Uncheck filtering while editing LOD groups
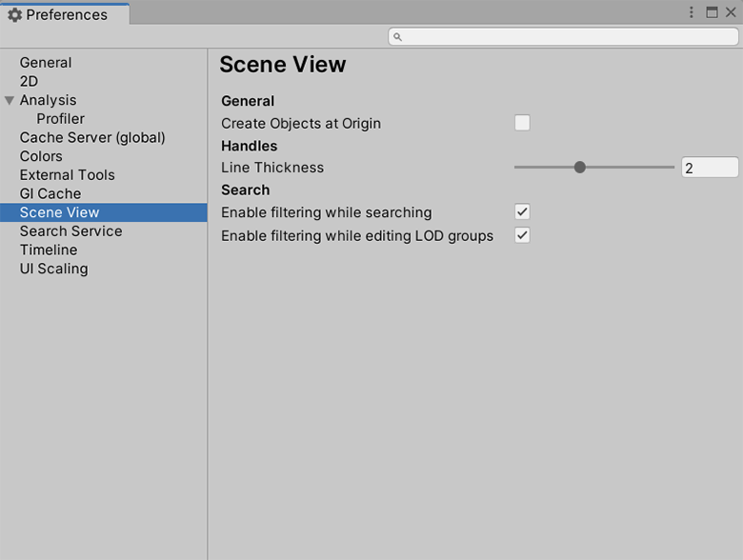The width and height of the screenshot is (743, 560). pos(522,235)
